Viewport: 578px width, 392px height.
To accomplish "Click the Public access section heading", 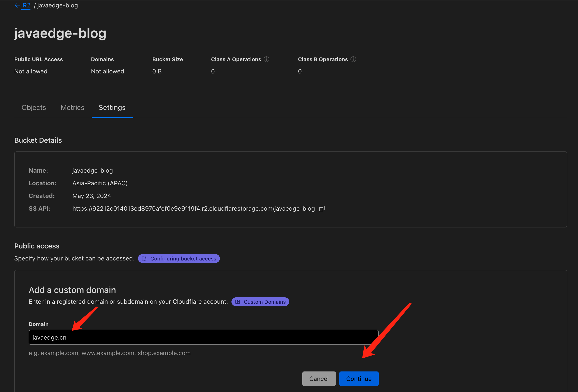I will pyautogui.click(x=37, y=246).
